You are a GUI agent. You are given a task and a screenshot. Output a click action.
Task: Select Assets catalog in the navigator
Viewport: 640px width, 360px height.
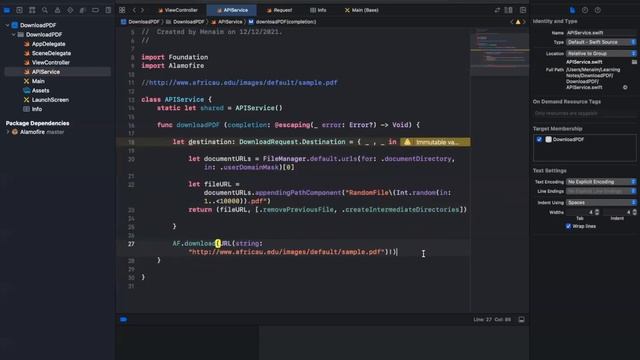click(x=40, y=91)
